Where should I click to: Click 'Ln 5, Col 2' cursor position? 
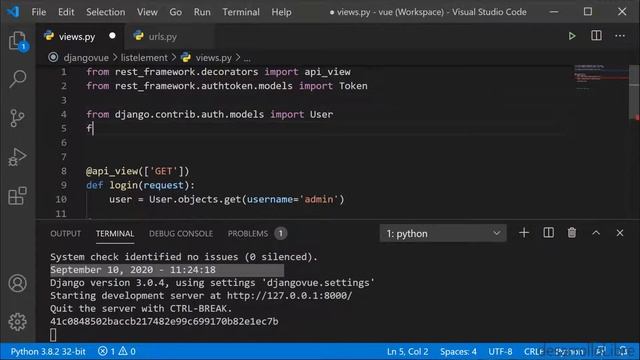408,351
